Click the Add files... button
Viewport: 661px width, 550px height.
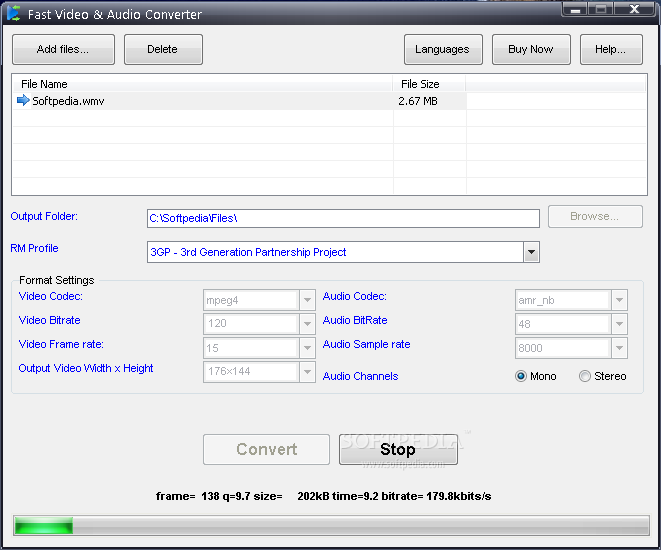pyautogui.click(x=63, y=49)
